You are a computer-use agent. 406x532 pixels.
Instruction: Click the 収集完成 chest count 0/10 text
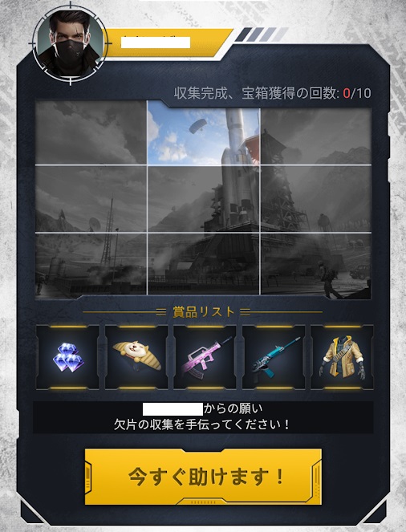[272, 93]
